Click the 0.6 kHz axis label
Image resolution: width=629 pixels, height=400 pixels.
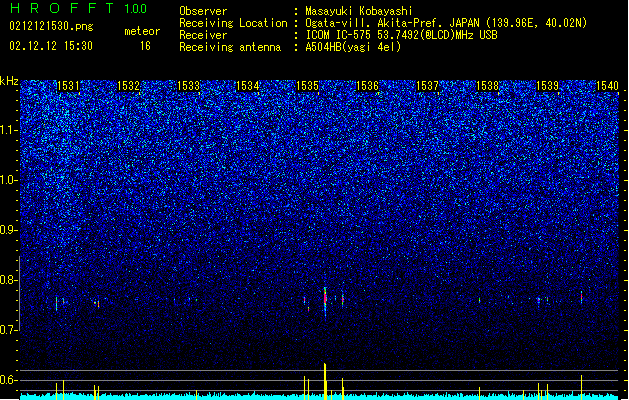(x=9, y=380)
